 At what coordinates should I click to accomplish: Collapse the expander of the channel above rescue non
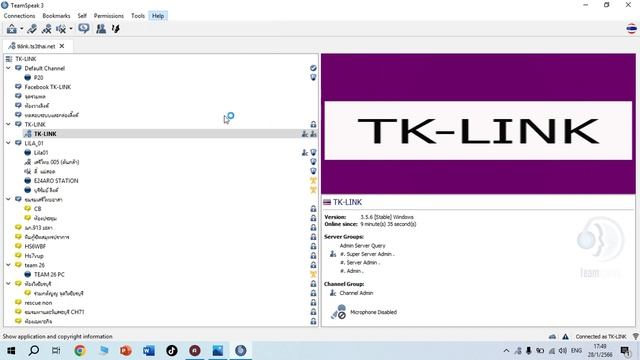coord(9,284)
